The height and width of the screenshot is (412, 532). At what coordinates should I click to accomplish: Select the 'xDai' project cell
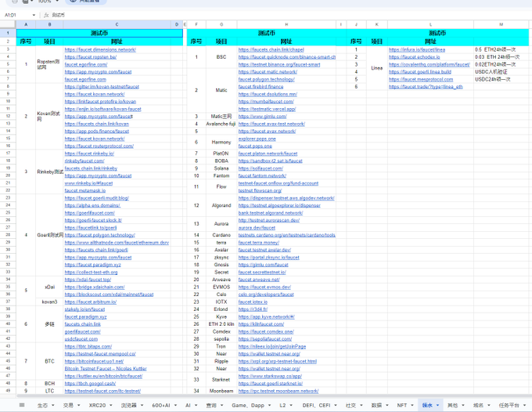pos(49,287)
